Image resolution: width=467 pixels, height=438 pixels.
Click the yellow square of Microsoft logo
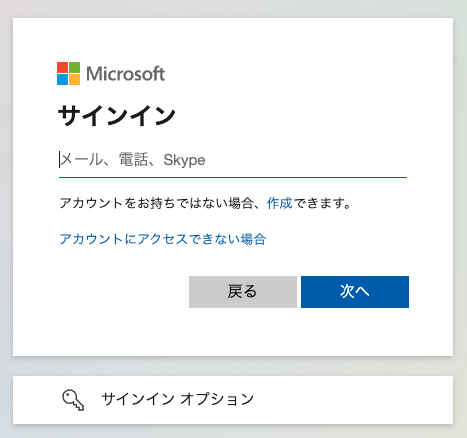tap(74, 79)
